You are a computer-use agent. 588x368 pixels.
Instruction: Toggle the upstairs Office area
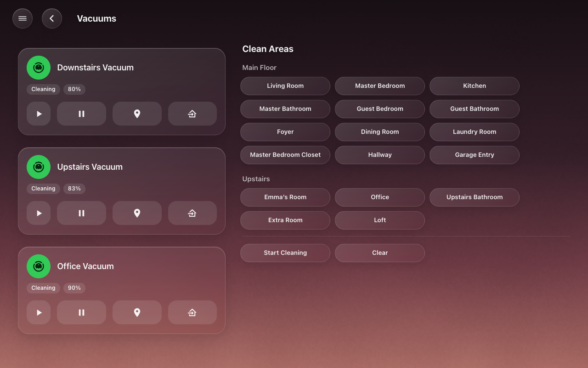[x=380, y=197]
